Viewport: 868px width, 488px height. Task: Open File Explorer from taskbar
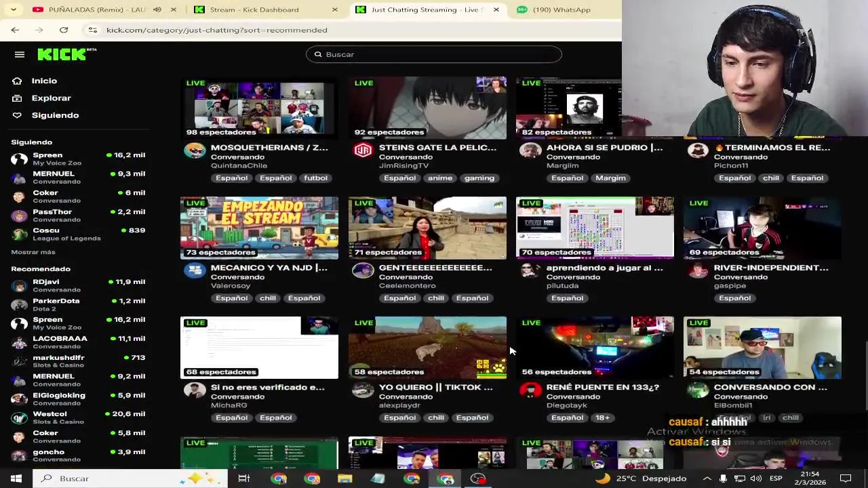click(345, 479)
